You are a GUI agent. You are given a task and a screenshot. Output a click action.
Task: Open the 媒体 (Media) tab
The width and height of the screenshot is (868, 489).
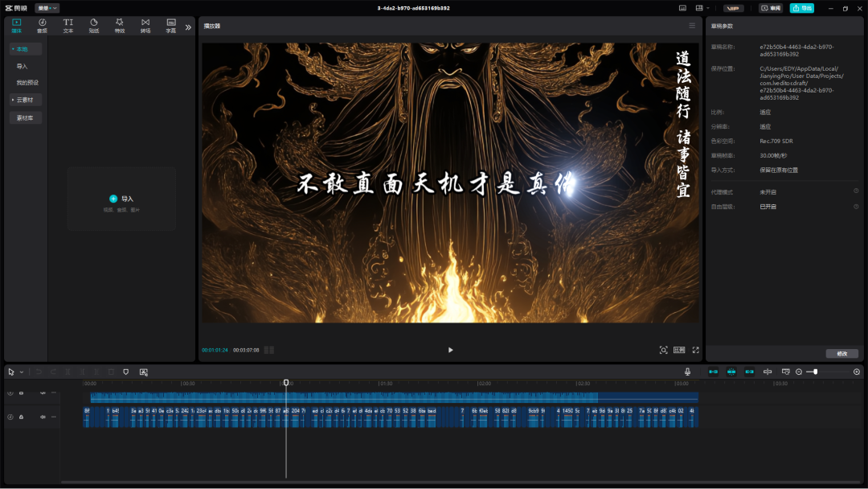tap(17, 26)
